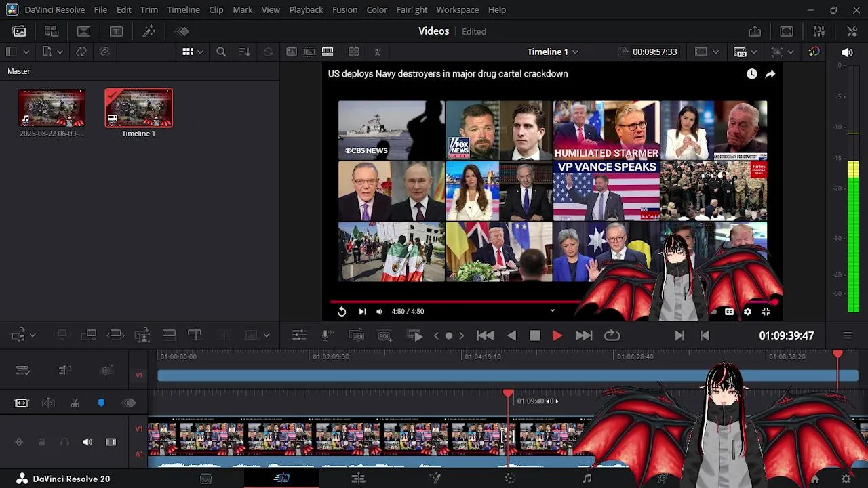Open the Media page

coord(206,479)
